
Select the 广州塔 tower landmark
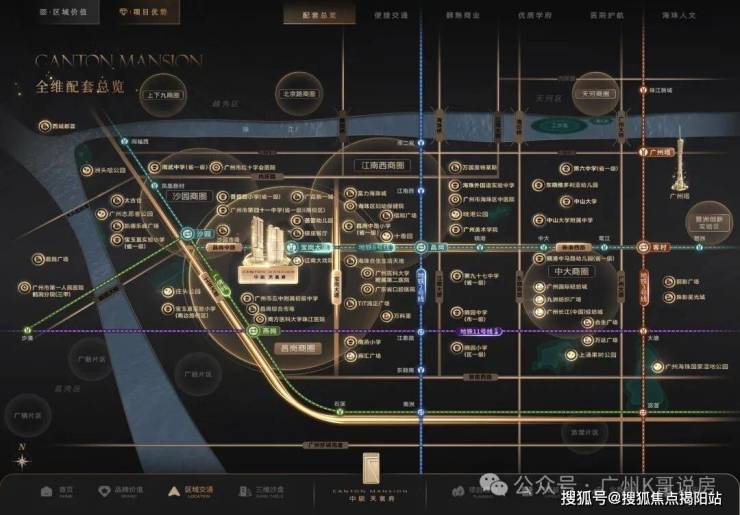pos(680,158)
